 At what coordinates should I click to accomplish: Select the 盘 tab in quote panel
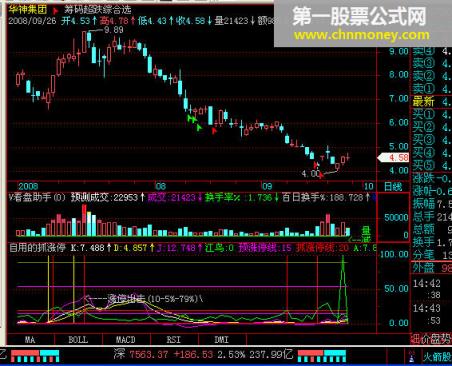point(435,339)
